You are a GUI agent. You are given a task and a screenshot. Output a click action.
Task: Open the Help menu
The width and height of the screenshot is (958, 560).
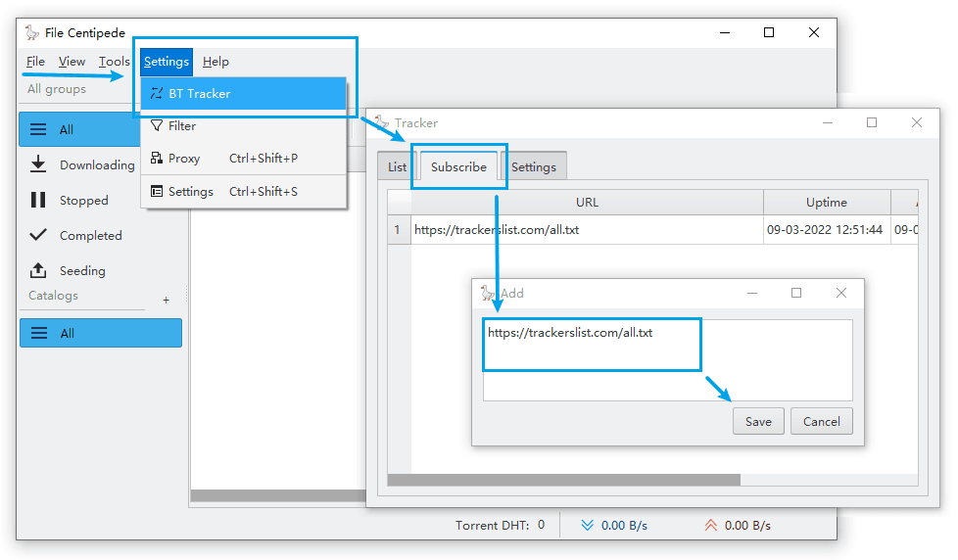[x=216, y=62]
